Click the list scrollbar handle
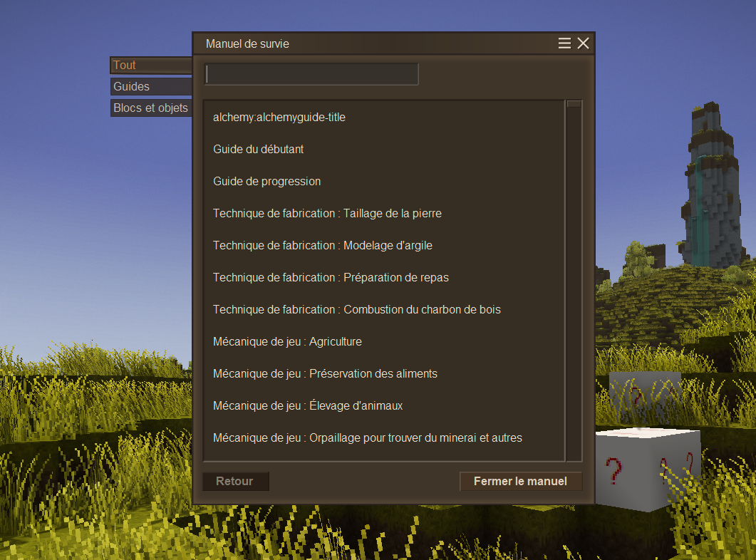The image size is (756, 560). coord(574,104)
